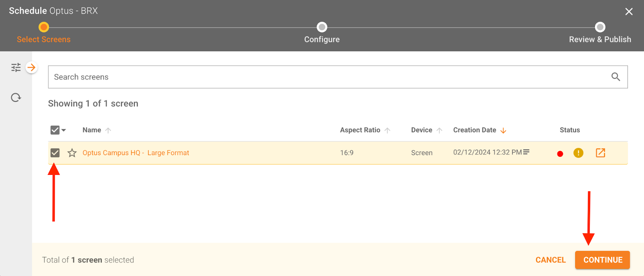The width and height of the screenshot is (644, 276).
Task: Click the orange arrow expand sidebar button
Action: click(x=31, y=67)
